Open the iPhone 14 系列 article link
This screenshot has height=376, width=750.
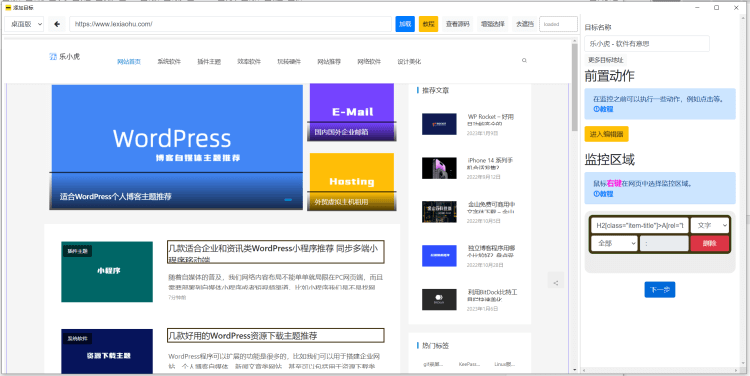tap(491, 164)
